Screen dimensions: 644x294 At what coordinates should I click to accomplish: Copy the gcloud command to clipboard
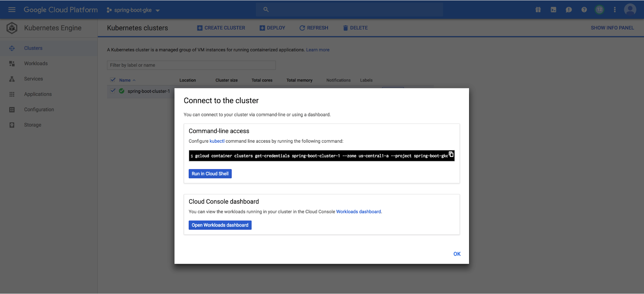pos(451,155)
